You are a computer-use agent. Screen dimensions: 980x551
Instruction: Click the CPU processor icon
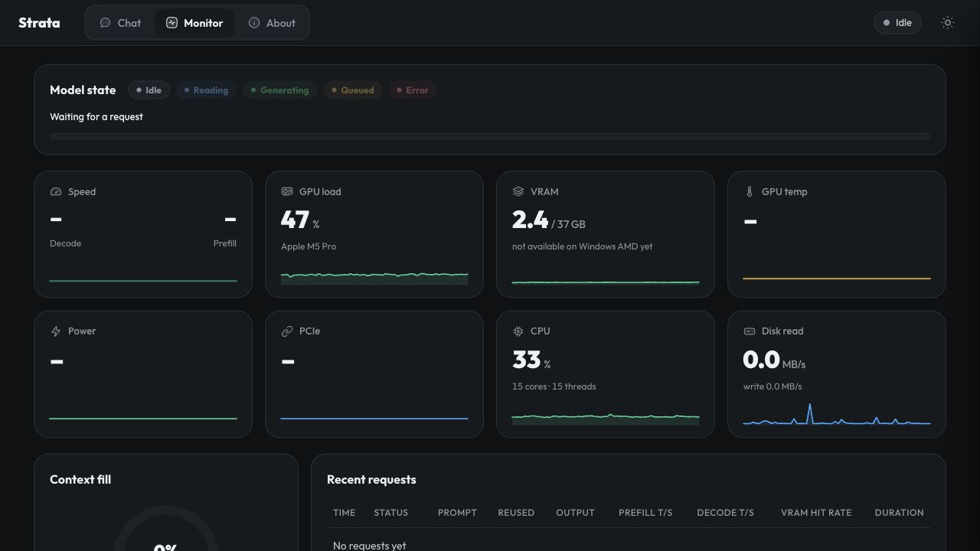(x=518, y=331)
